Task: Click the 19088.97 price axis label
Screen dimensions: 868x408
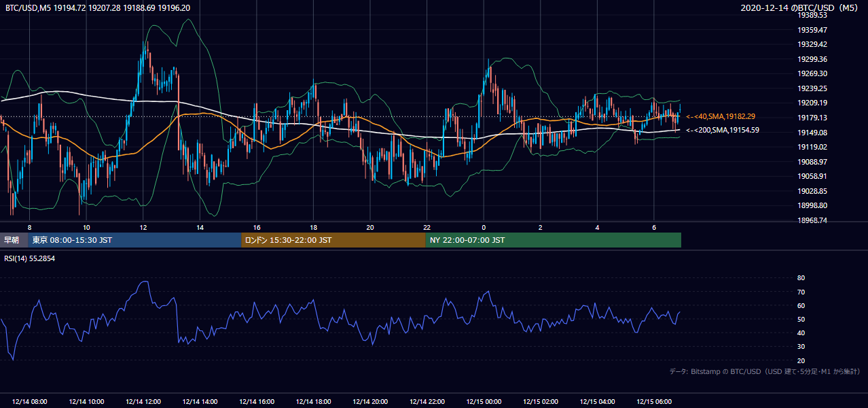Action: [812, 162]
